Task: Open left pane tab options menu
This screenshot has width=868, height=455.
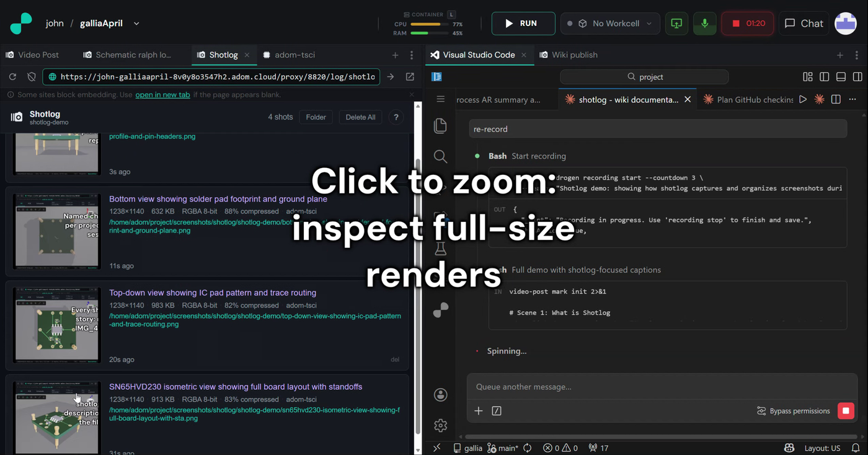Action: [412, 55]
